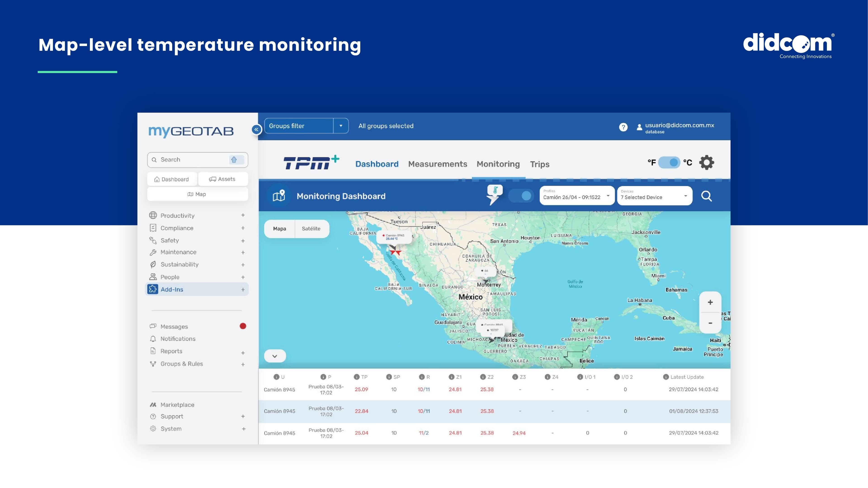
Task: Expand the Productivity plus sign
Action: pos(243,215)
